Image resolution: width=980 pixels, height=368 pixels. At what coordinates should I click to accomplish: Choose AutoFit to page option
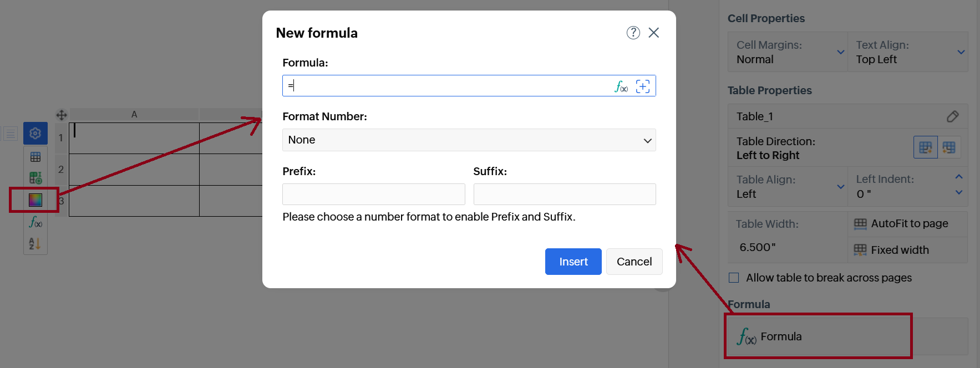tap(908, 224)
